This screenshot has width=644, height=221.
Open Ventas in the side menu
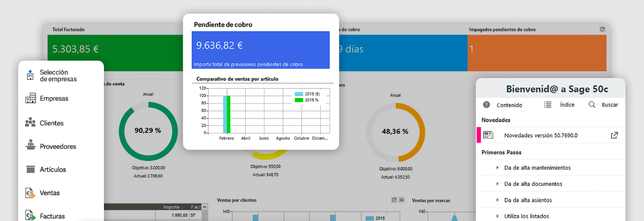tap(50, 193)
